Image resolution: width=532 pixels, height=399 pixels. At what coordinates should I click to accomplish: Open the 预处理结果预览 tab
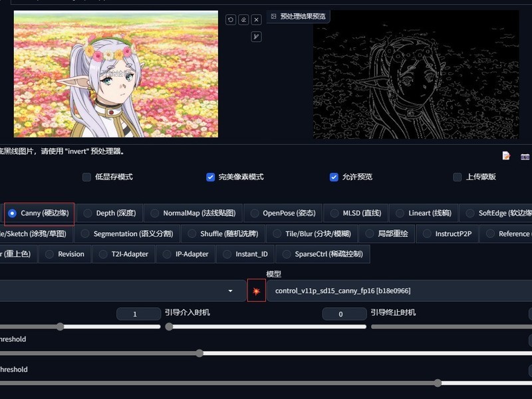[x=299, y=16]
